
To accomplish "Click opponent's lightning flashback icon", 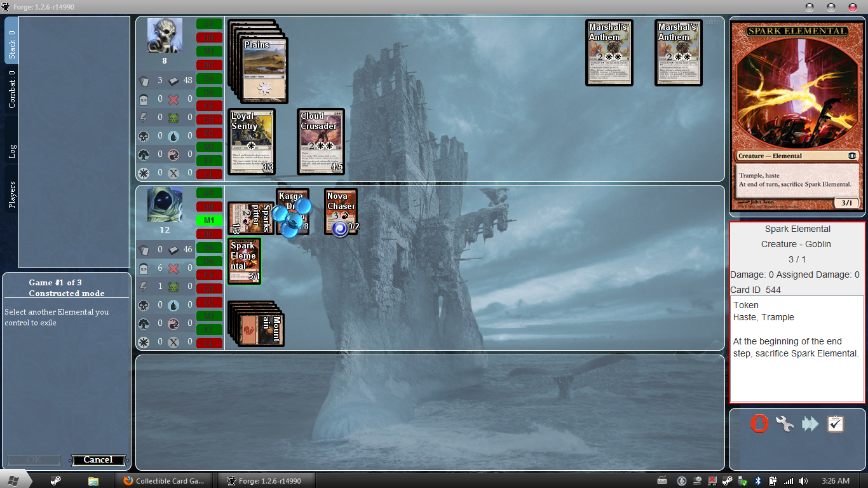I will tap(144, 118).
